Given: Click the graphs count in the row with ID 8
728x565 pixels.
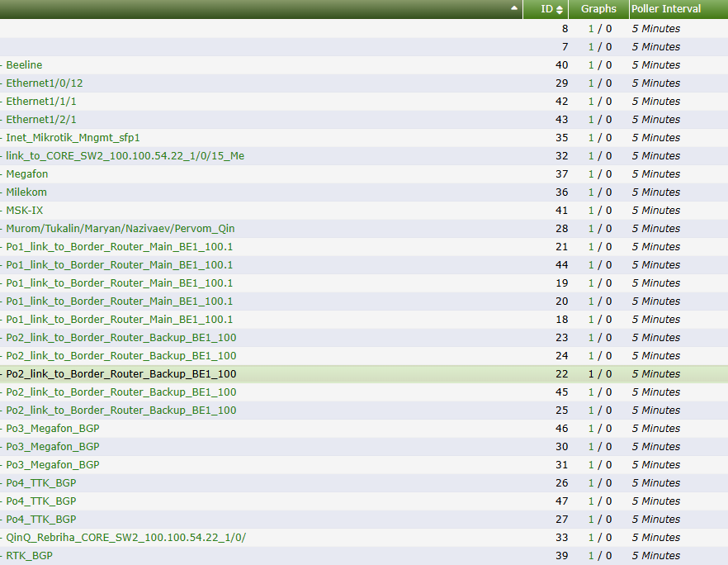Looking at the screenshot, I should 591,29.
